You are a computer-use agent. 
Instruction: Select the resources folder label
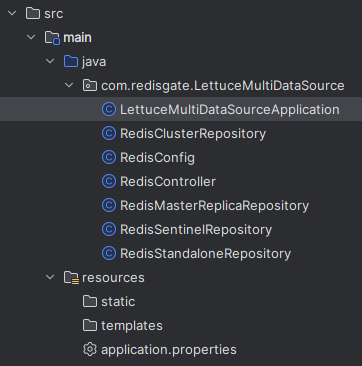tap(113, 278)
